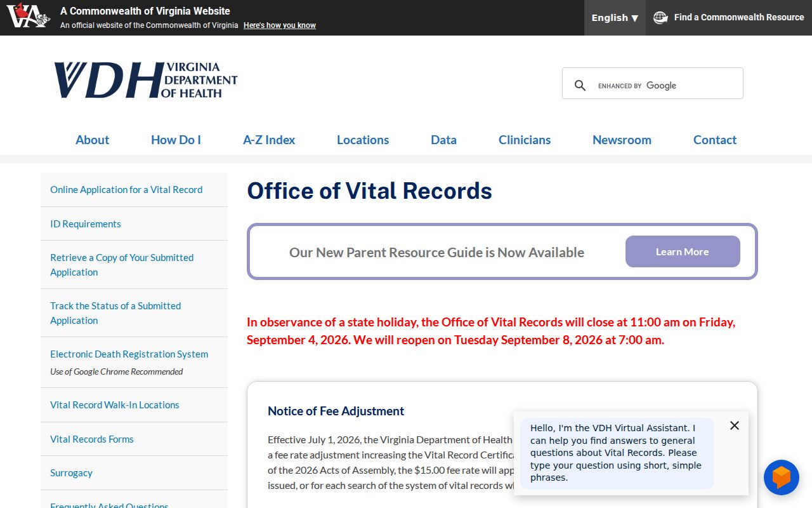Click the Learn More button
Image resolution: width=812 pixels, height=508 pixels.
(683, 251)
